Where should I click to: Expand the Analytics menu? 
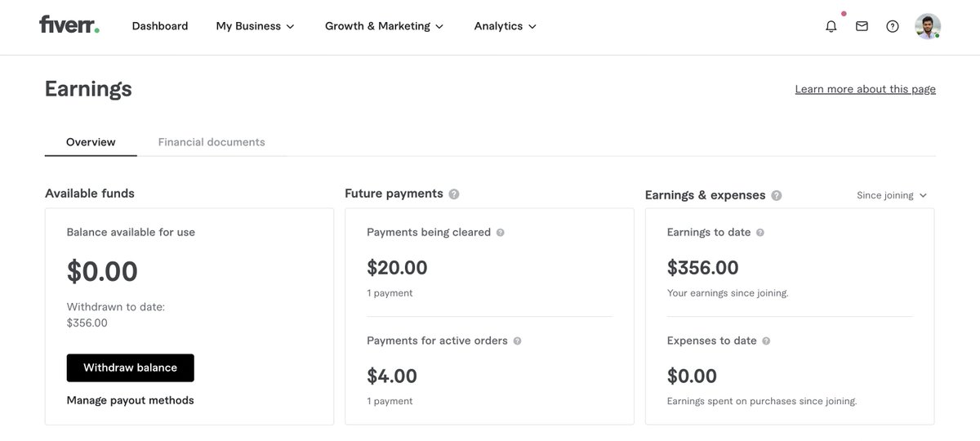tap(506, 26)
